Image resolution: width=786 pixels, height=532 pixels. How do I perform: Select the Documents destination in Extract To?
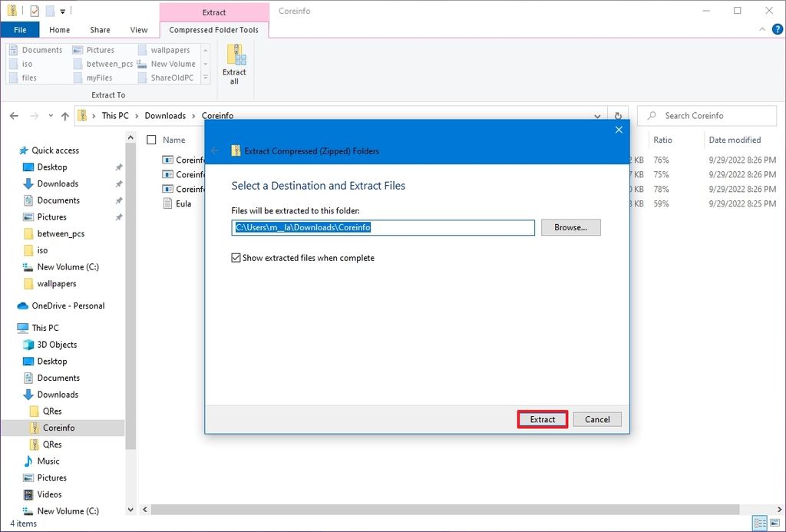(x=40, y=49)
